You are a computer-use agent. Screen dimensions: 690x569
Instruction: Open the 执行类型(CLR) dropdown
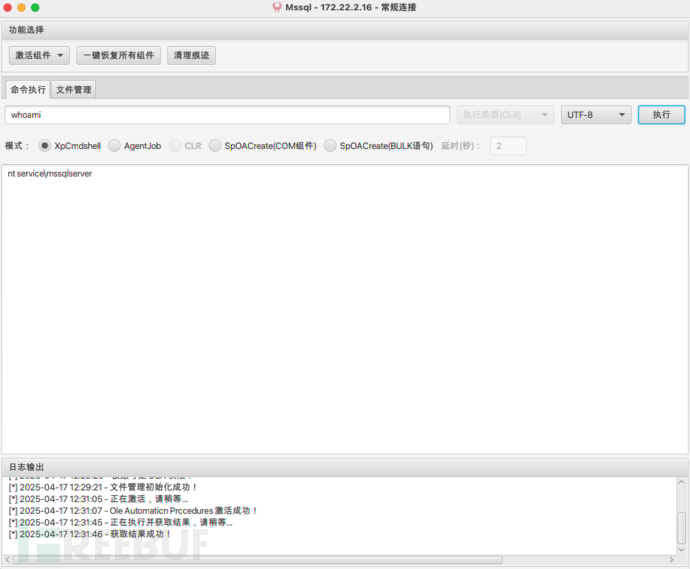point(505,115)
